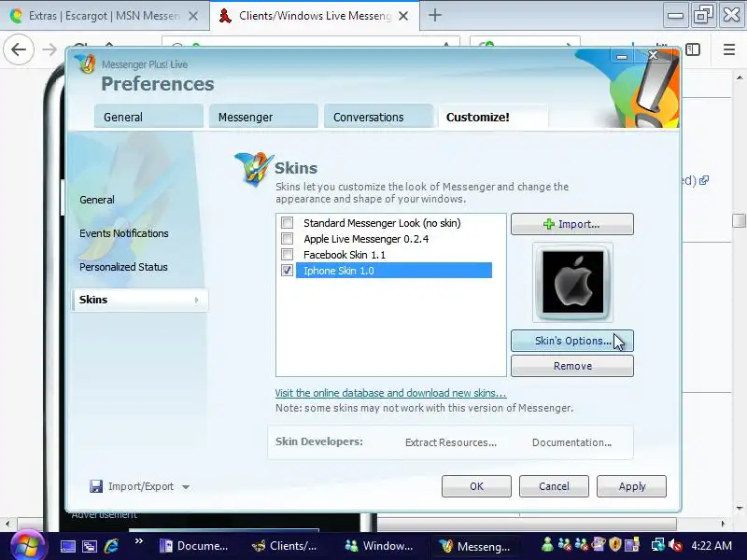This screenshot has height=560, width=747.
Task: Click the browser vertical scrollbar thumb
Action: click(x=739, y=220)
